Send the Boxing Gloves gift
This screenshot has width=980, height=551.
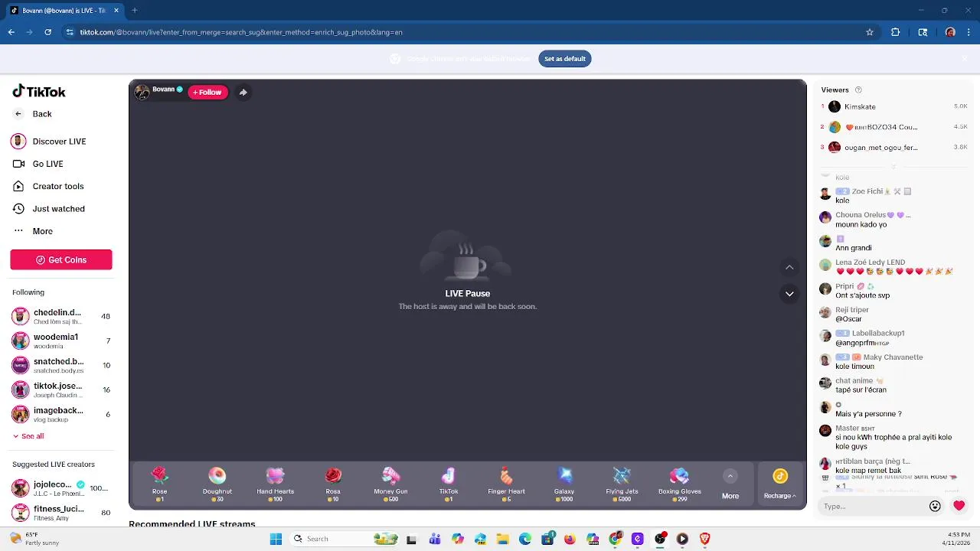[x=680, y=484]
